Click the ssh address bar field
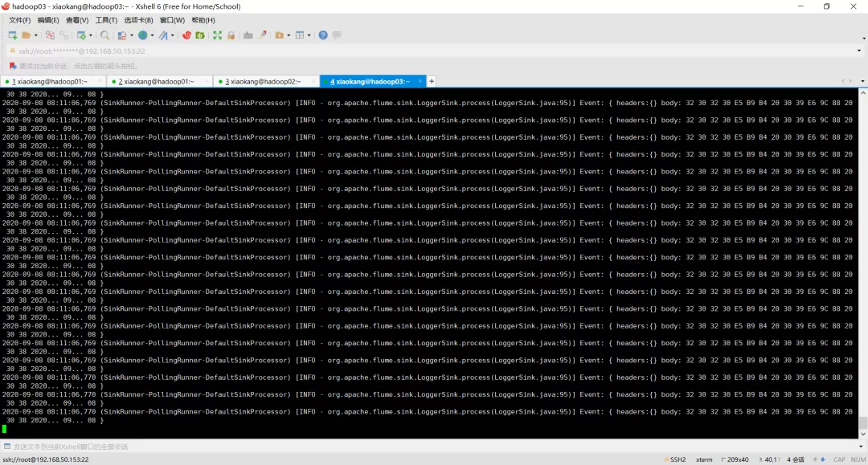 point(432,51)
